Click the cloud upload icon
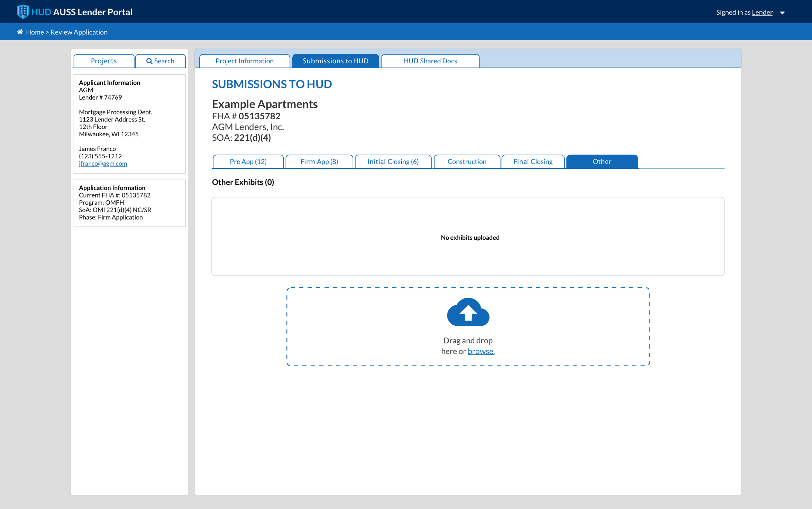The image size is (812, 509). pyautogui.click(x=468, y=312)
